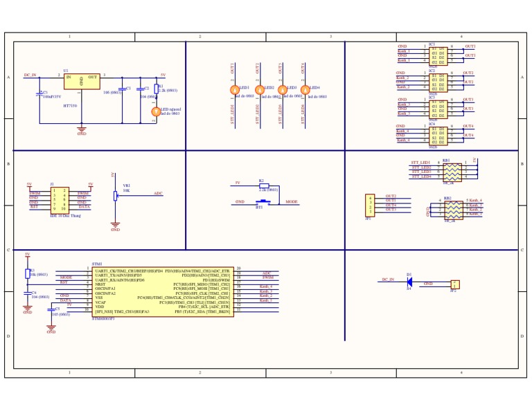Click resistor R1 symbol
The image size is (532, 411).
(x=156, y=89)
